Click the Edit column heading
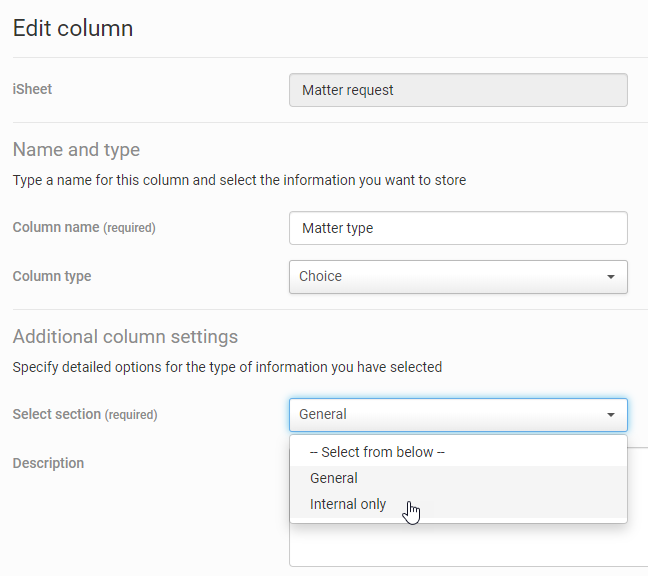Image resolution: width=648 pixels, height=576 pixels. [73, 28]
